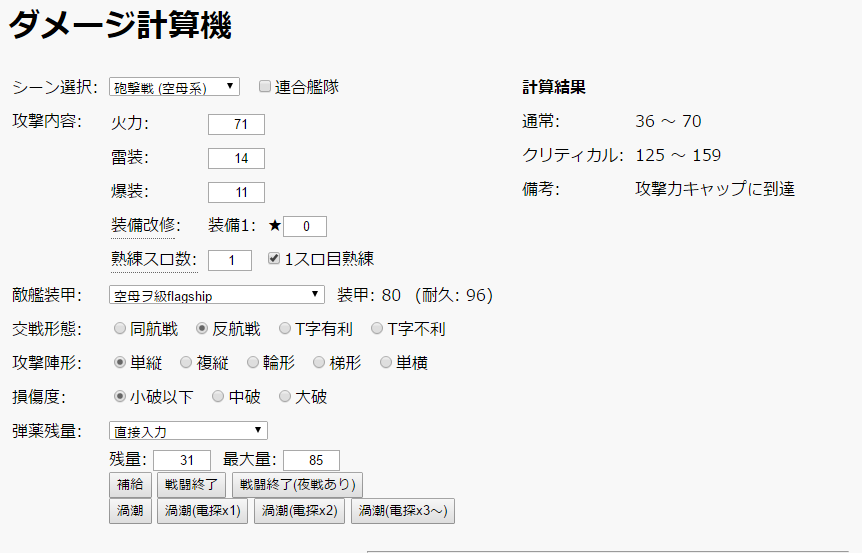The height and width of the screenshot is (553, 862).
Task: Click the 熟練スロ数 input field
Action: pyautogui.click(x=230, y=260)
